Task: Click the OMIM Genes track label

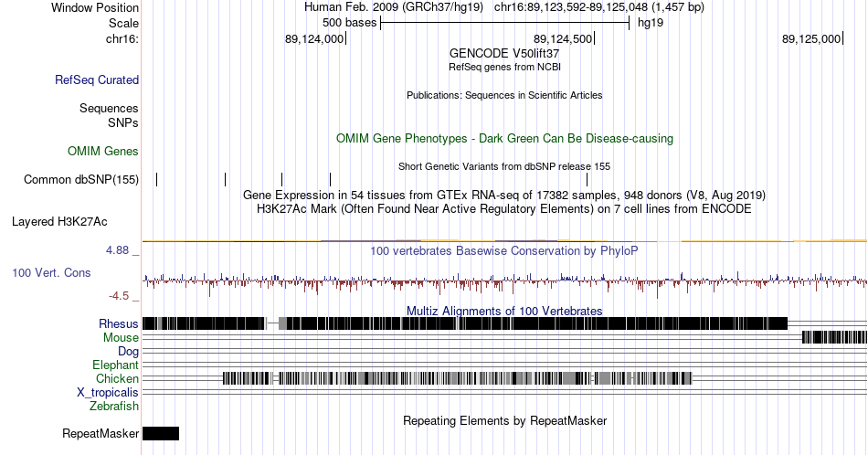Action: tap(103, 151)
